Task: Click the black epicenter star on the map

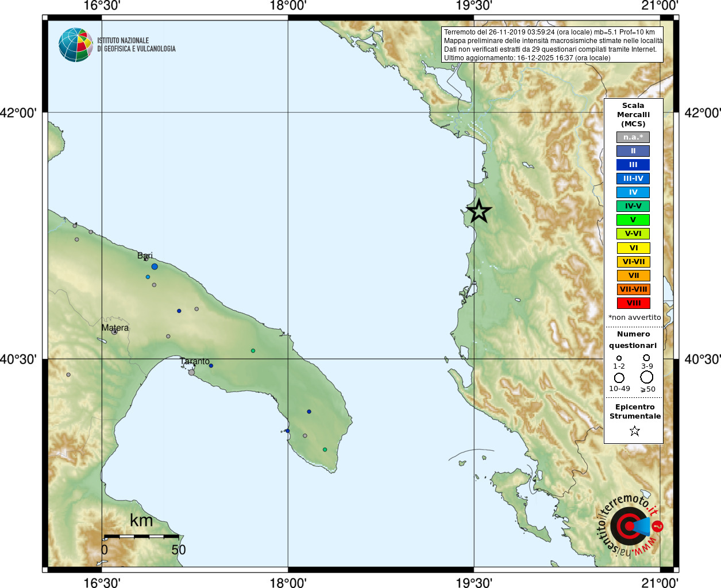Action: pyautogui.click(x=479, y=211)
